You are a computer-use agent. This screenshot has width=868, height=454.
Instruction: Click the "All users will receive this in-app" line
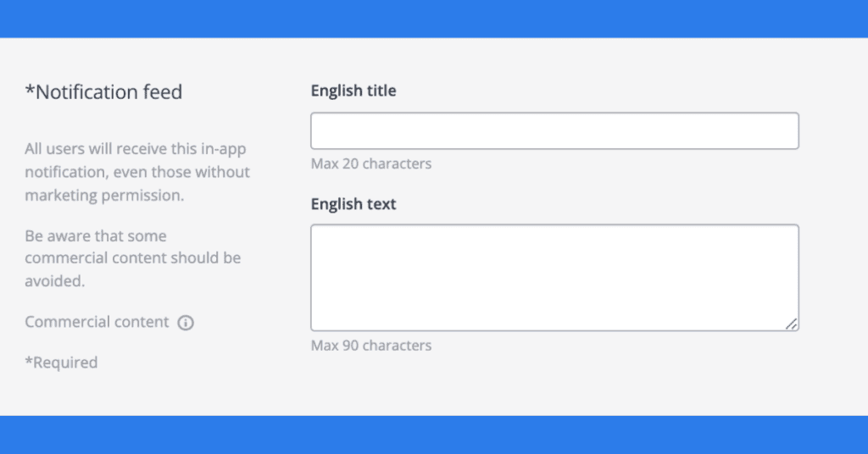coord(136,149)
